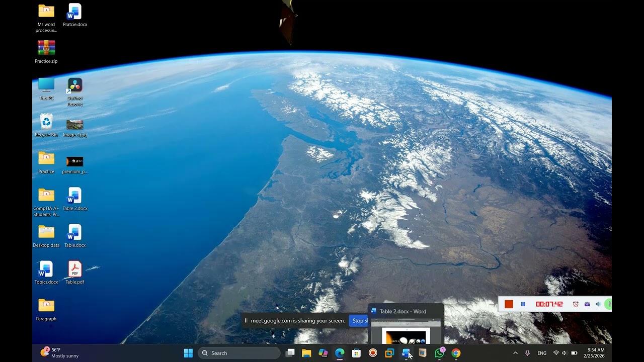Open Google Chrome from taskbar
The width and height of the screenshot is (644, 362).
coord(456,353)
